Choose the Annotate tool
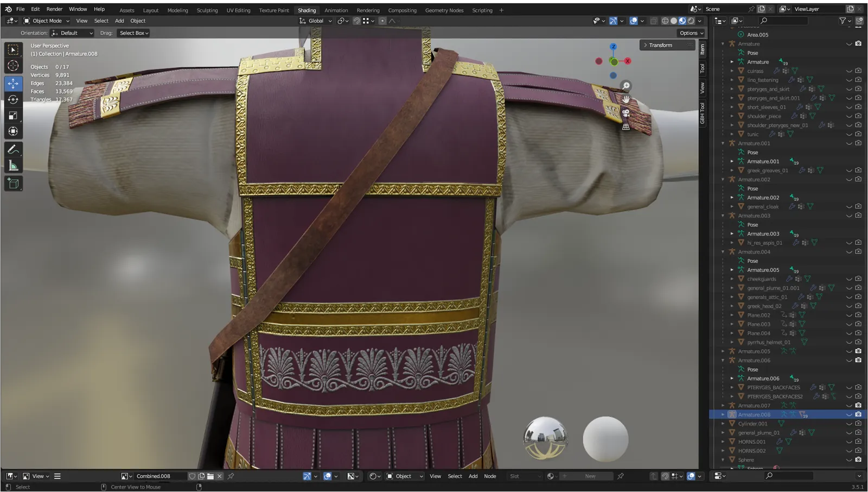The image size is (868, 492). [13, 149]
